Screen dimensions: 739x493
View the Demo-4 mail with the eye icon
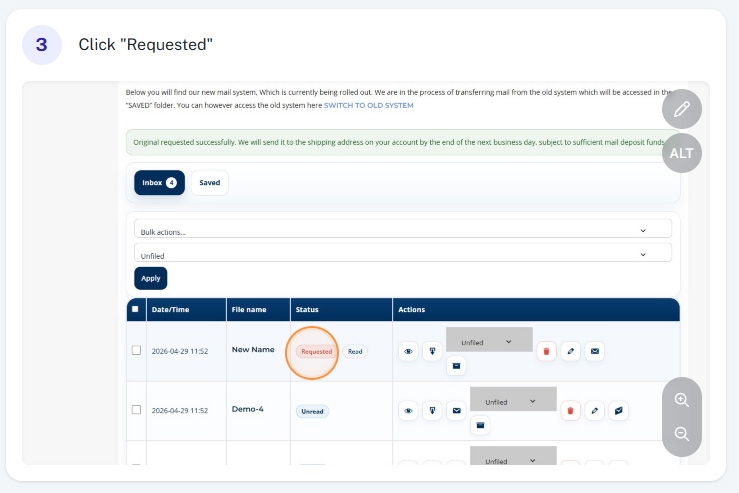tap(408, 411)
